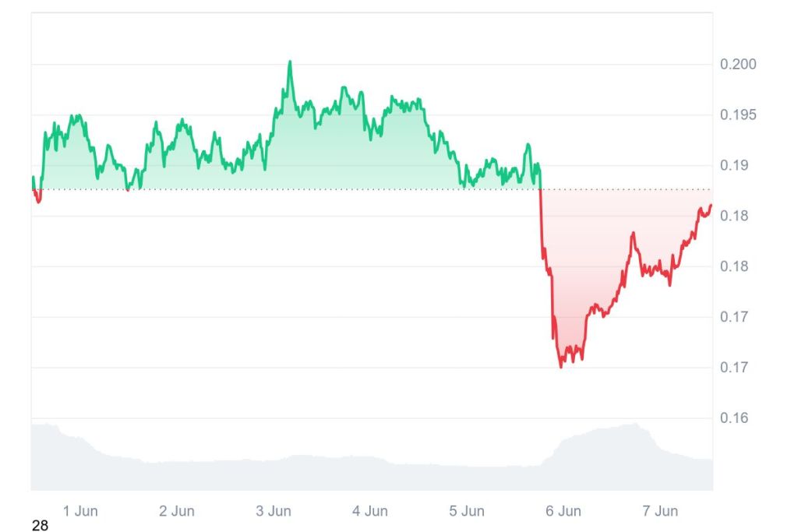Image resolution: width=798 pixels, height=532 pixels.
Task: Click the highest green peak of the price line
Action: pyautogui.click(x=290, y=62)
